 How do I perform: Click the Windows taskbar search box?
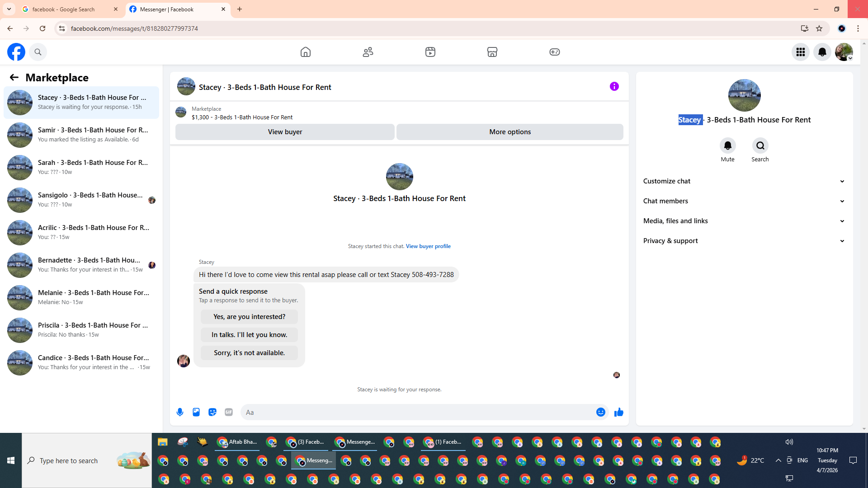[x=87, y=460]
